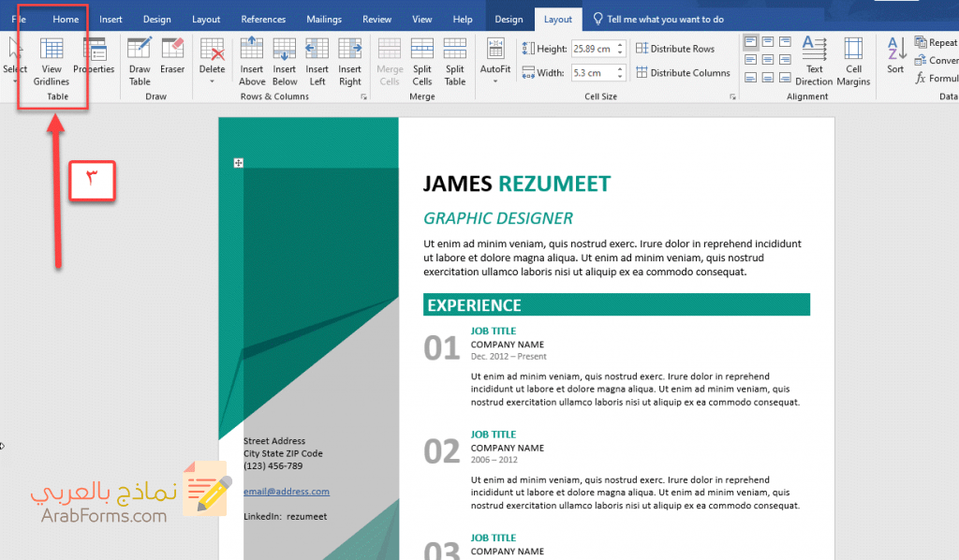Open the email@address.com link
The image size is (959, 560).
pos(287,491)
